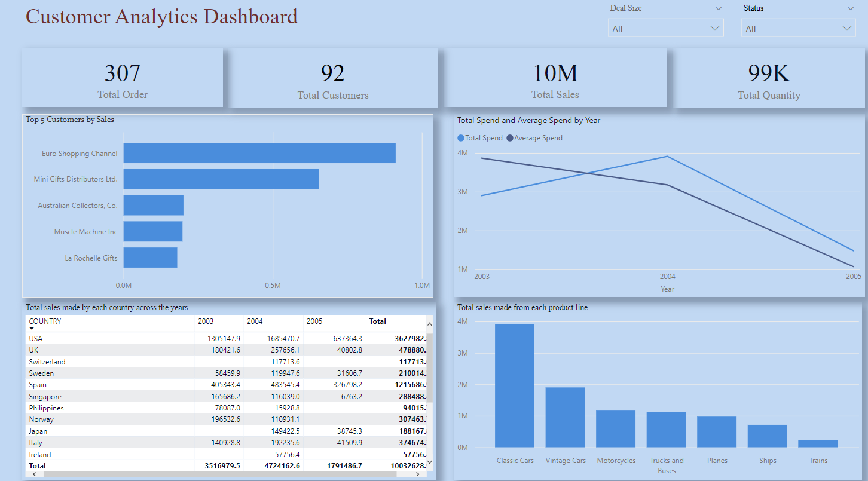This screenshot has height=481, width=868.
Task: Select the Norway row
Action: pos(226,419)
